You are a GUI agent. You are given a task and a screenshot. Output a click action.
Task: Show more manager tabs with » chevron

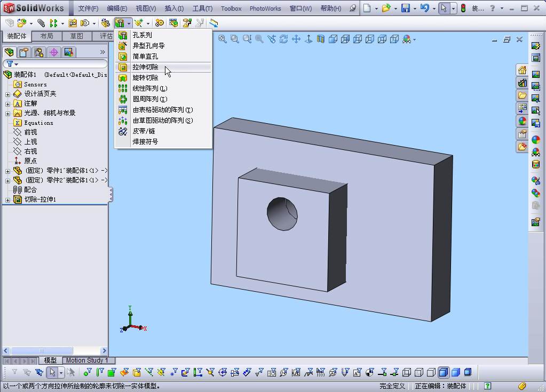102,52
